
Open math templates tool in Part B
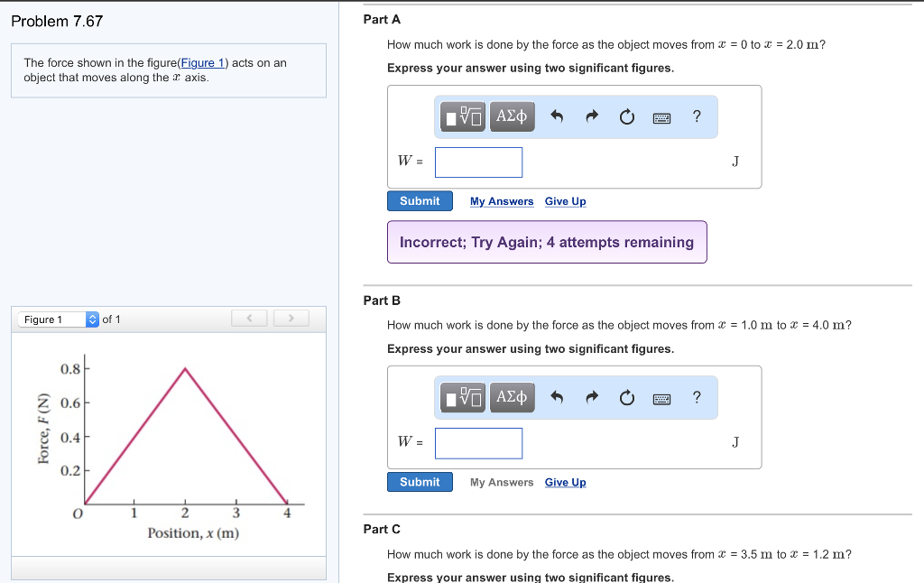(463, 397)
